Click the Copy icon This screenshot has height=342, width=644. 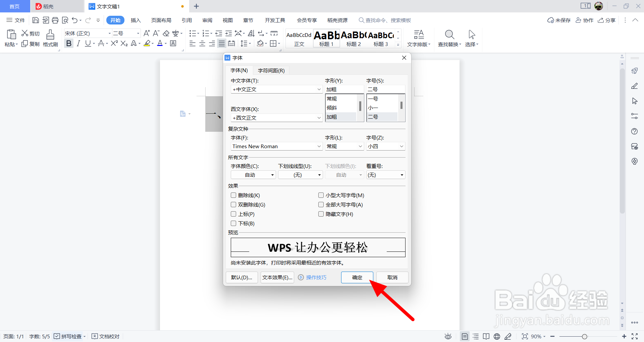tap(24, 44)
